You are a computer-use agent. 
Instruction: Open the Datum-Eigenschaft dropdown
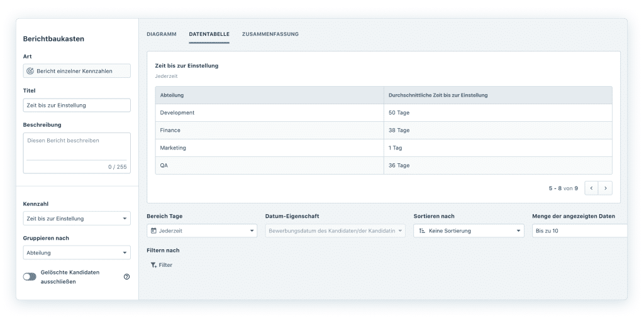point(335,231)
